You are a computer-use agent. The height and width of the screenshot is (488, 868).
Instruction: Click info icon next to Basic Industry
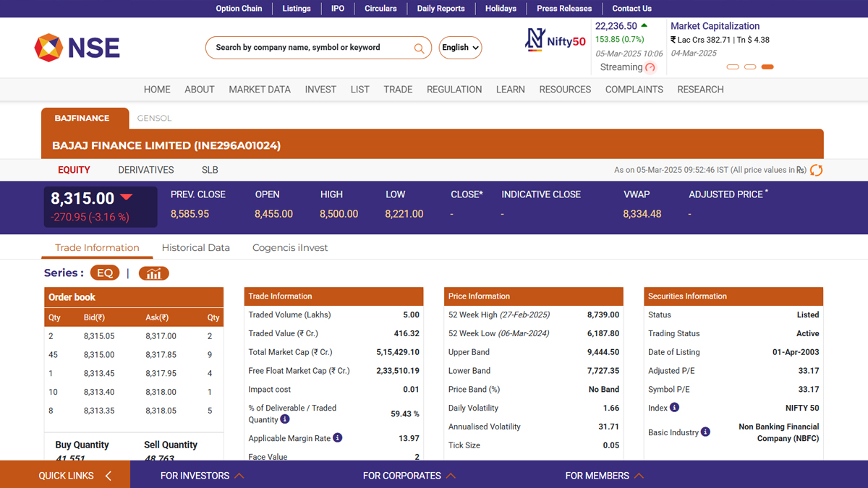(705, 432)
